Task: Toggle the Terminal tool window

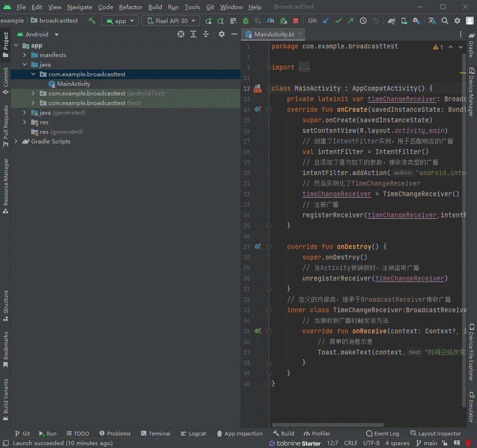Action: (155, 434)
